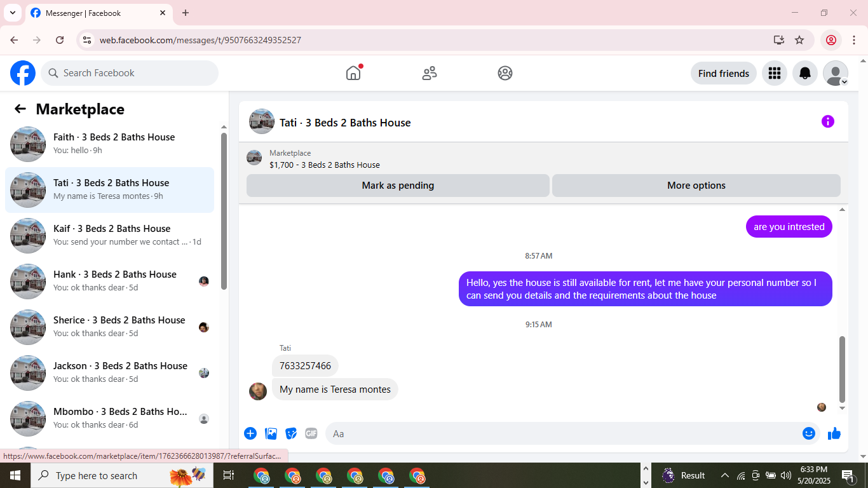The height and width of the screenshot is (488, 868).
Task: Open the Hank 3 Beds conversation
Action: 110,281
